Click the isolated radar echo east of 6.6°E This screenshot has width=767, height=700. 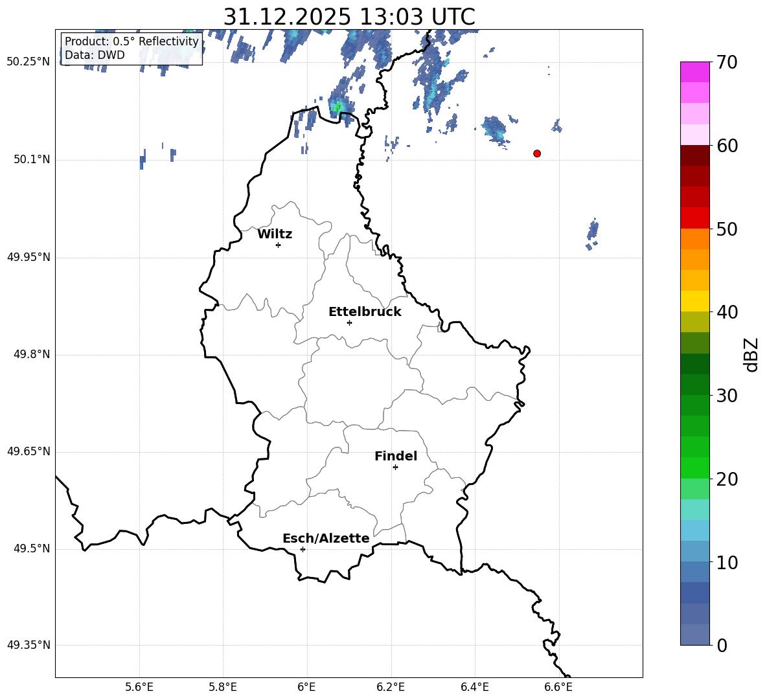coord(592,231)
